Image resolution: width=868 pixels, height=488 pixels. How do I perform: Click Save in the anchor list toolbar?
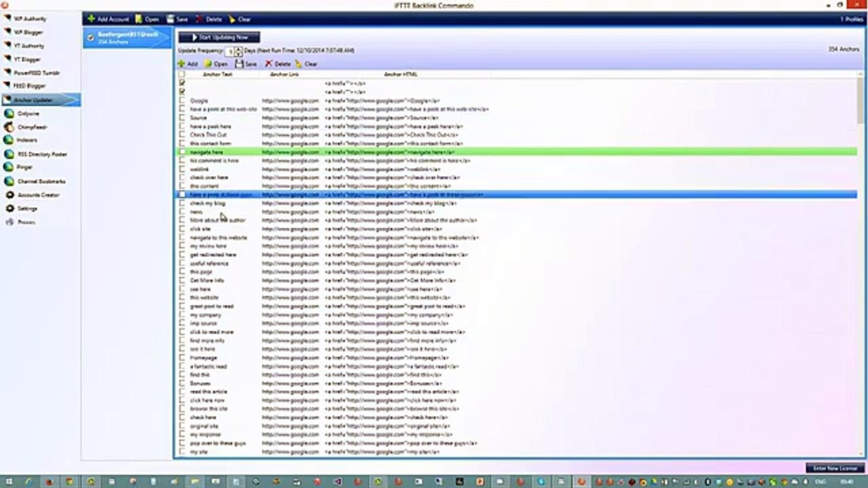coord(246,64)
